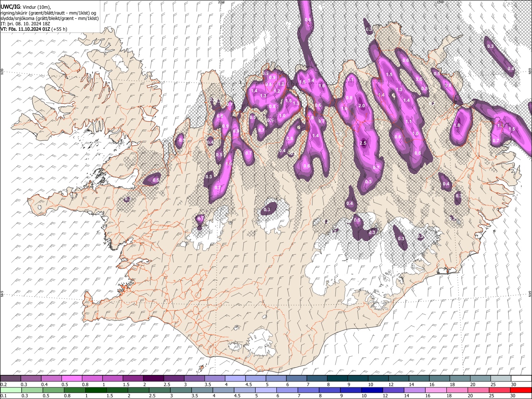Click lower legend light pink swatch between 16 and 18

pyautogui.click(x=436, y=390)
